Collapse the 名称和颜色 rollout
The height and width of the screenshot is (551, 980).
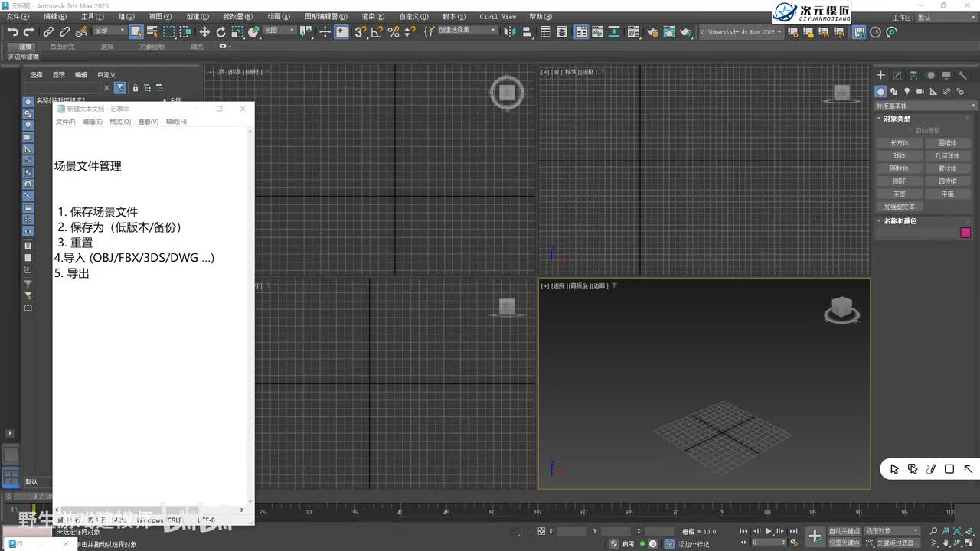pos(900,221)
